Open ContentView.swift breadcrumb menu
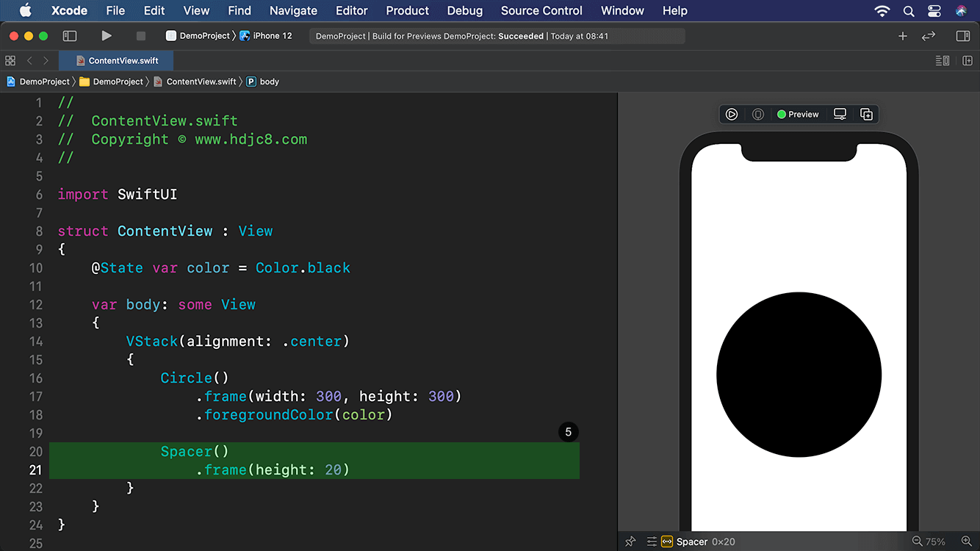Viewport: 980px width, 551px height. click(195, 82)
